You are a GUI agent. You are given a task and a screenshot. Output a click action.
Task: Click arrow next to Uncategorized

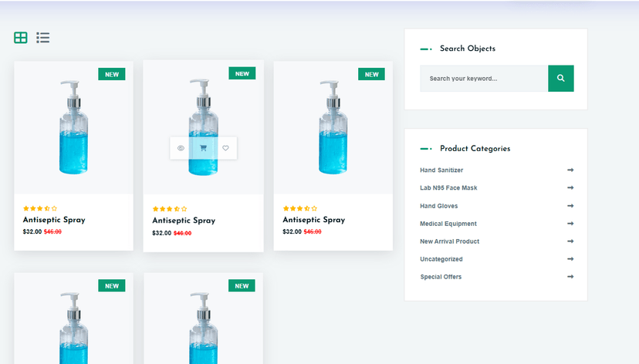(570, 259)
